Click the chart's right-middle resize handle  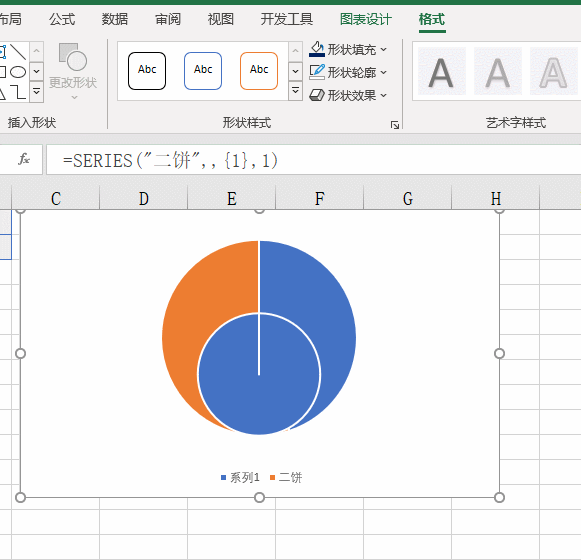coord(499,354)
